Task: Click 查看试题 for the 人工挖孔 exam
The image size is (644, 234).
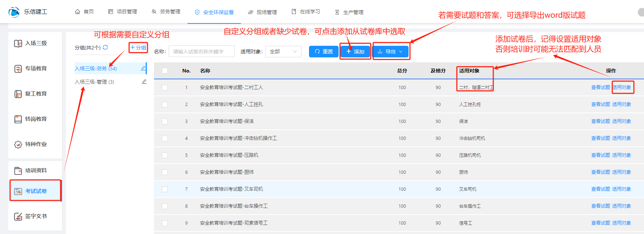Action: (600, 105)
